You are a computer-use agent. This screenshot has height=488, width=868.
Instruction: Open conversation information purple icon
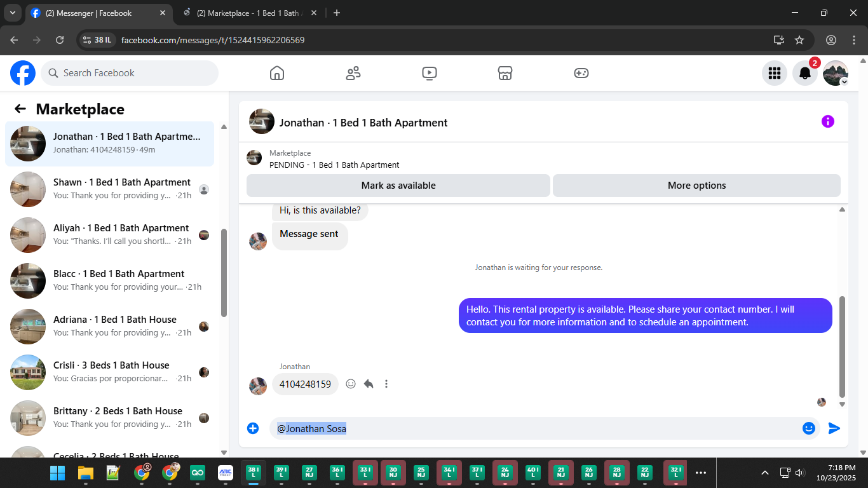[x=827, y=121]
